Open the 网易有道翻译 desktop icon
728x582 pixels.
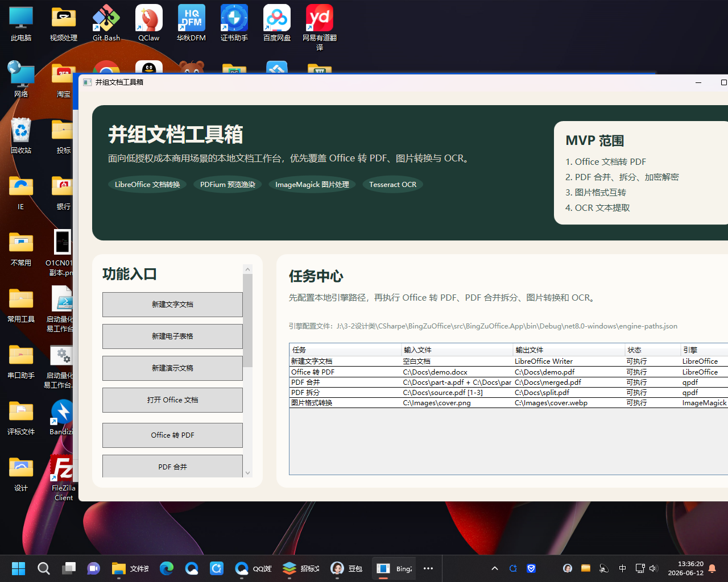[320, 28]
